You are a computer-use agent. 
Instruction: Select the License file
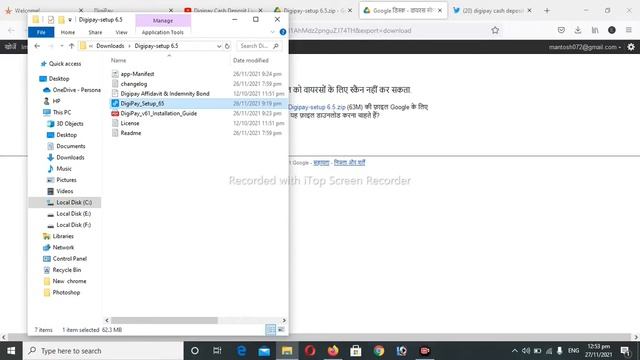[130, 123]
